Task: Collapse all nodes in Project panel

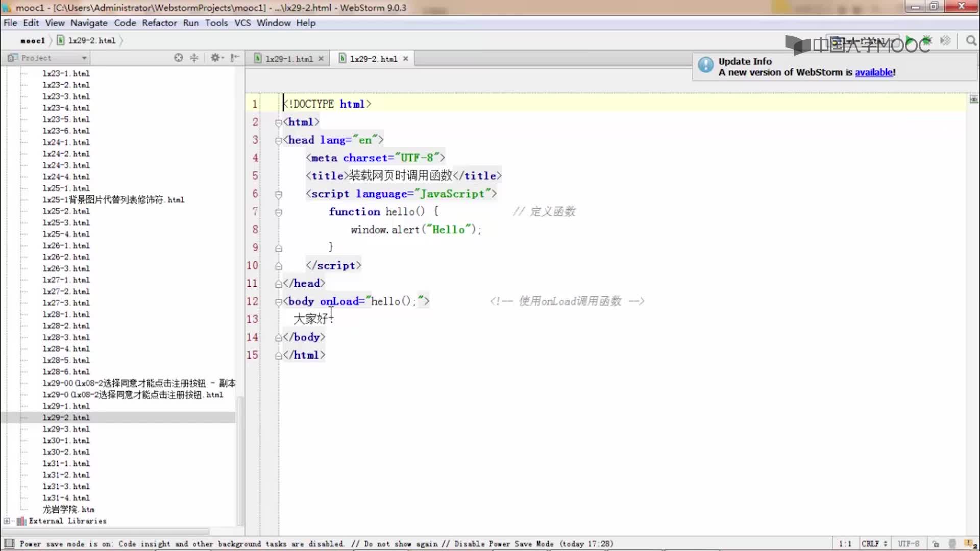Action: 194,58
